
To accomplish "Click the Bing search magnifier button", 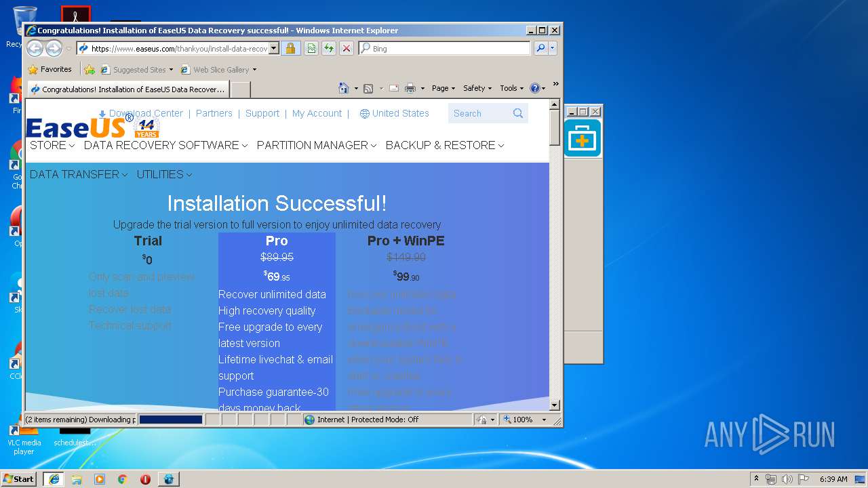I will point(540,48).
